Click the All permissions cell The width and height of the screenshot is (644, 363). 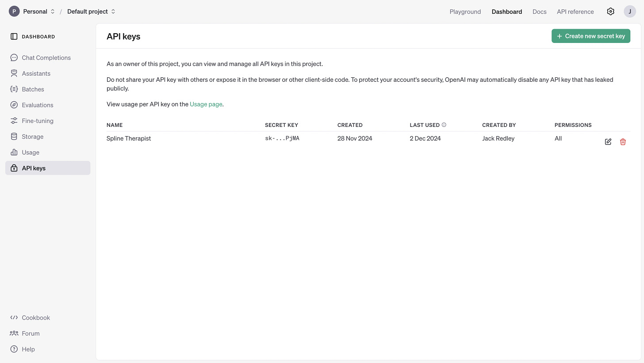(558, 138)
